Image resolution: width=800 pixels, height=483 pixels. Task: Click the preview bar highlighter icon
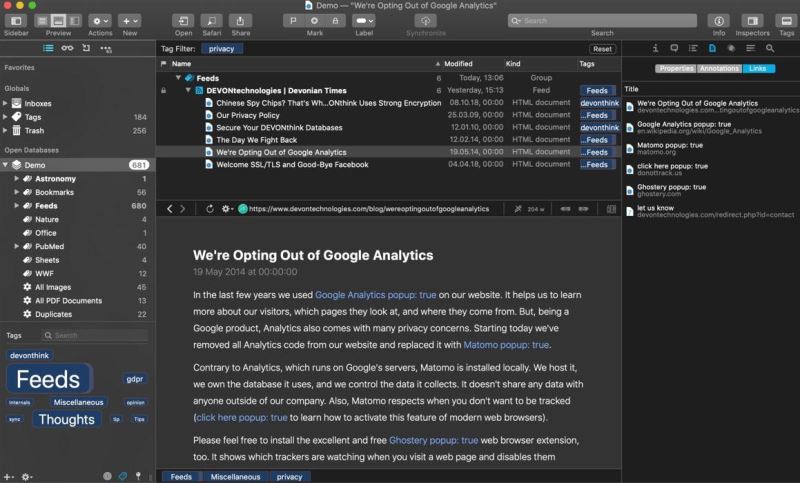pos(518,209)
